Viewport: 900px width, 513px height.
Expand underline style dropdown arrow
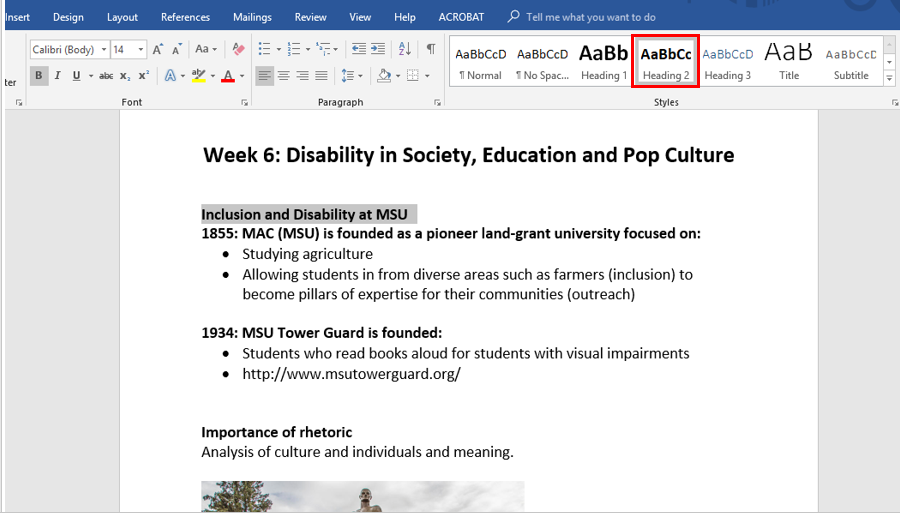(x=91, y=76)
